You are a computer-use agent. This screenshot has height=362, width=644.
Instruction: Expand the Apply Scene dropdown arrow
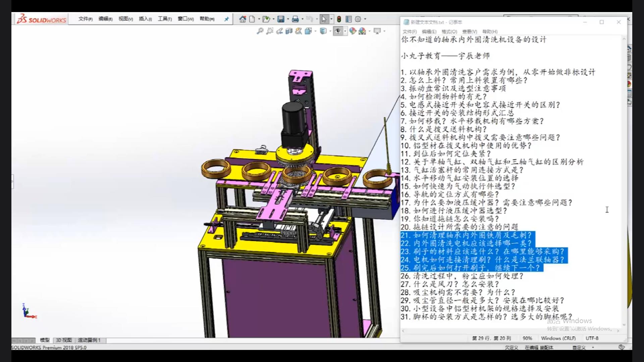coord(369,31)
